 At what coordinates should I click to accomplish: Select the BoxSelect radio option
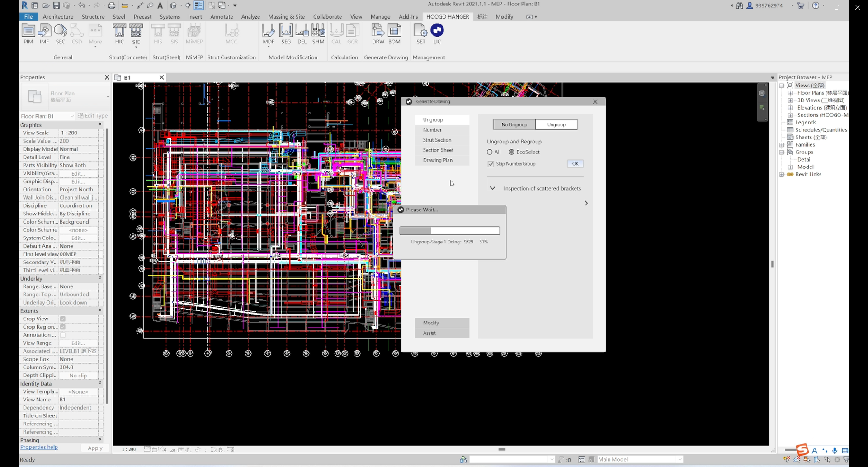[x=512, y=152]
